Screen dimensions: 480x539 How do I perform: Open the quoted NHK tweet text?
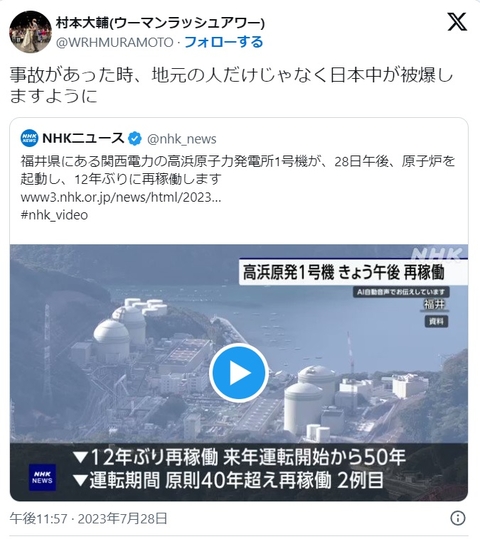[238, 170]
